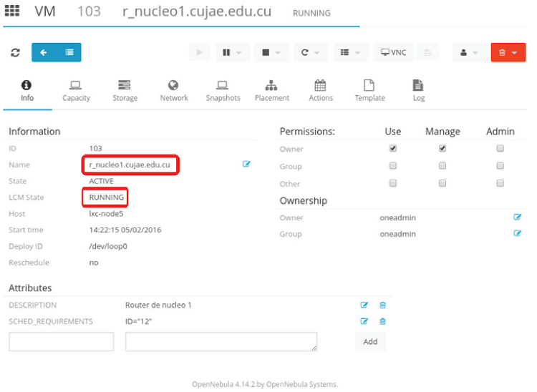Image resolution: width=537 pixels, height=392 pixels.
Task: Expand the pause actions dropdown
Action: tap(232, 53)
